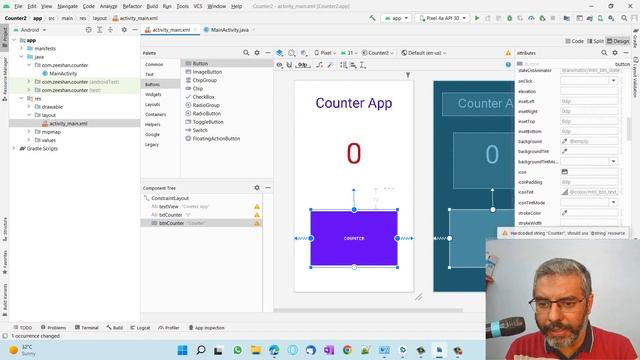Collapse the app module tree node
The image size is (640, 360).
(14, 40)
